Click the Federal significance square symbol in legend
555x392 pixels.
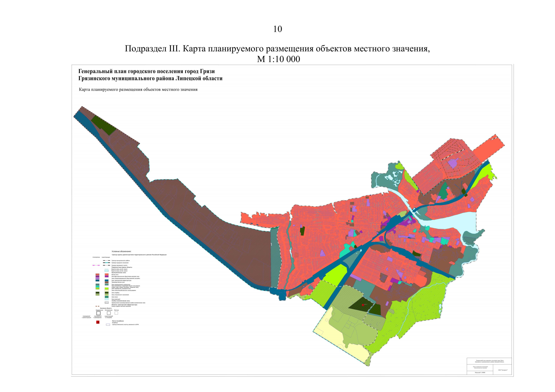click(x=98, y=313)
